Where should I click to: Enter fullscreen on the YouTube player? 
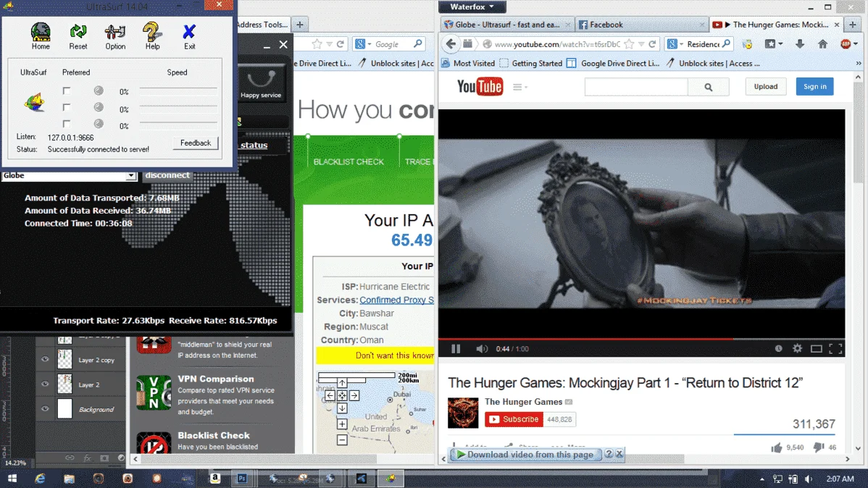click(x=835, y=348)
